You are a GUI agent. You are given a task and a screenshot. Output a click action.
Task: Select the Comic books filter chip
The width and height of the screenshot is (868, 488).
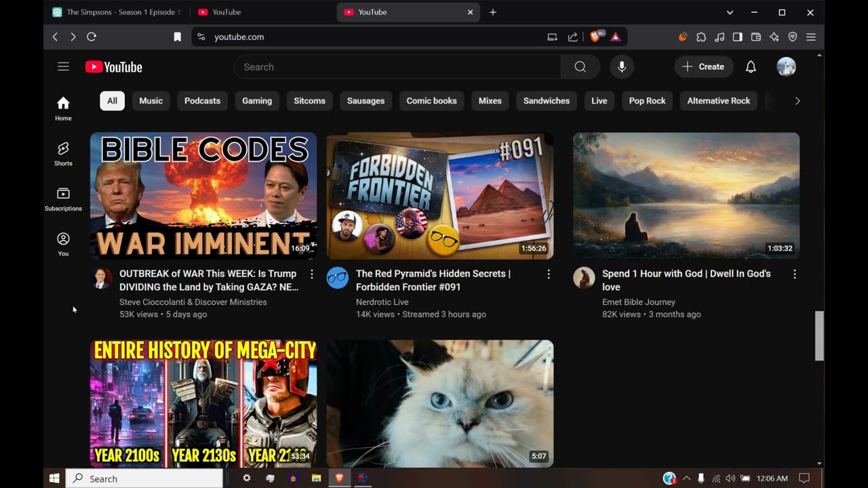tap(431, 101)
